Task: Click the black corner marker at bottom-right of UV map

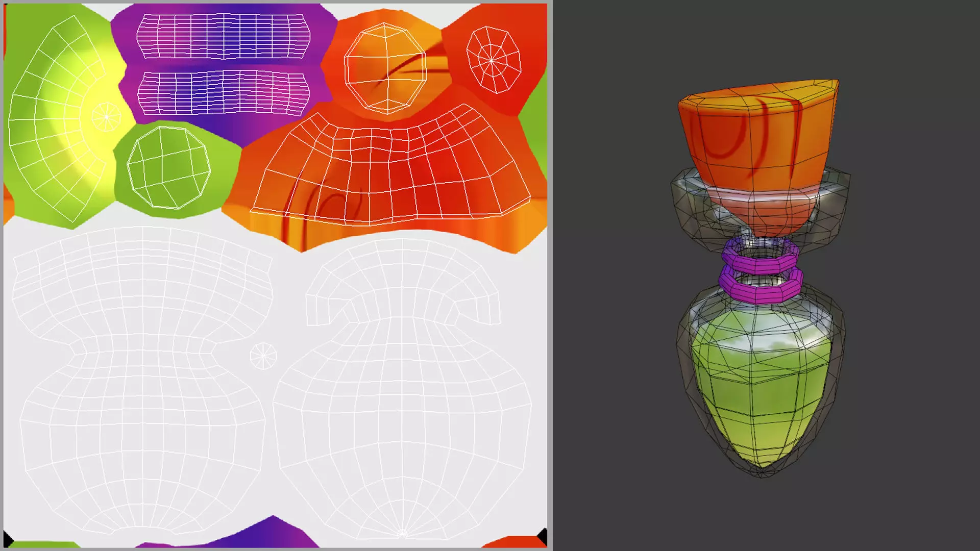Action: (x=542, y=537)
